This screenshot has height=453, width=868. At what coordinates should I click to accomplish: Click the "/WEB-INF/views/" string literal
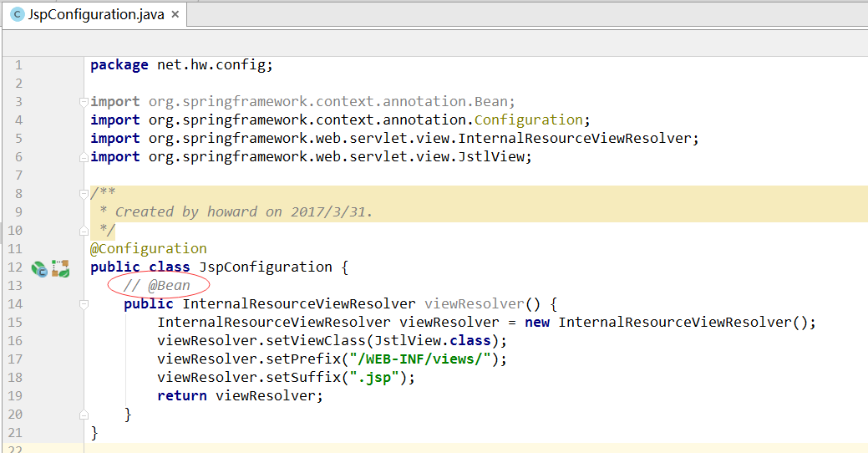click(420, 359)
